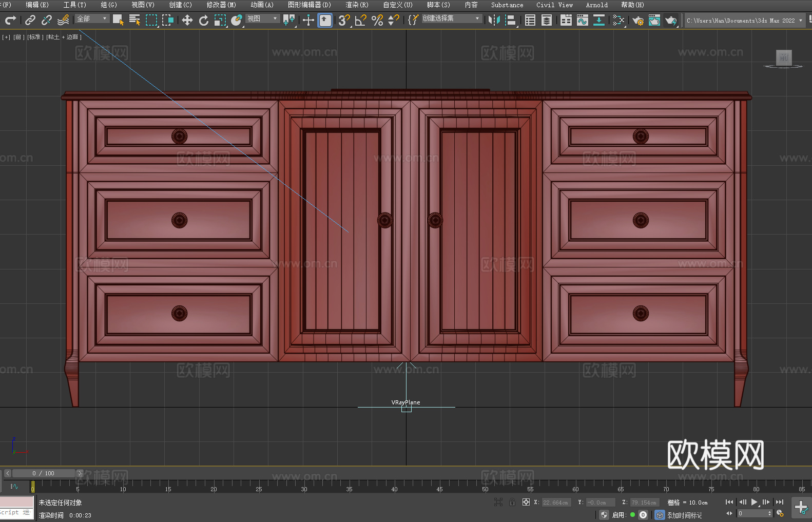
Task: Click Select and Manipulate icon
Action: (308, 20)
